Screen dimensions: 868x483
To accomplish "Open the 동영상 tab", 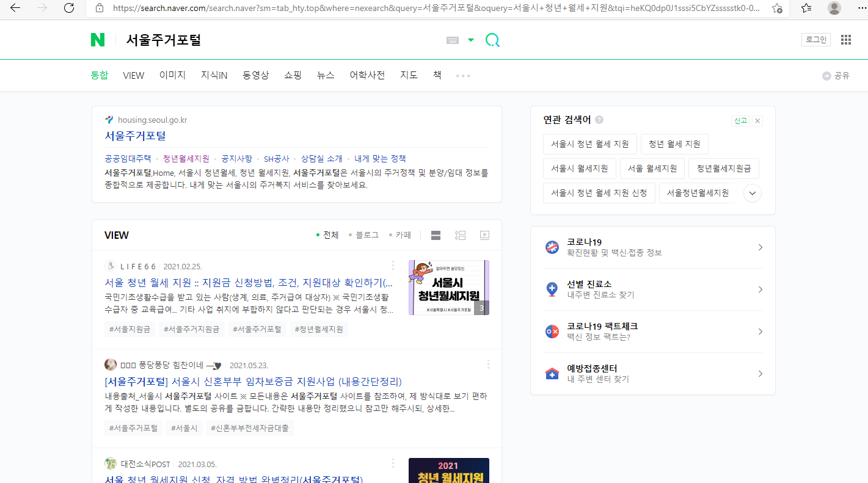I will [x=255, y=75].
